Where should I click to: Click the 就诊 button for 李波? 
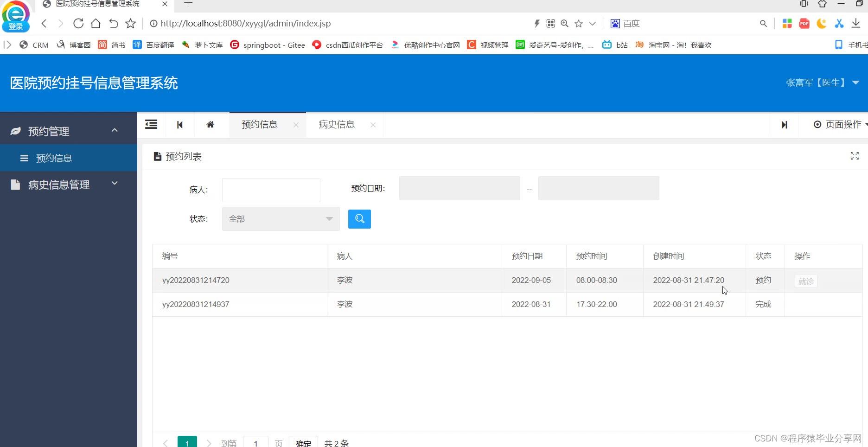coord(806,281)
